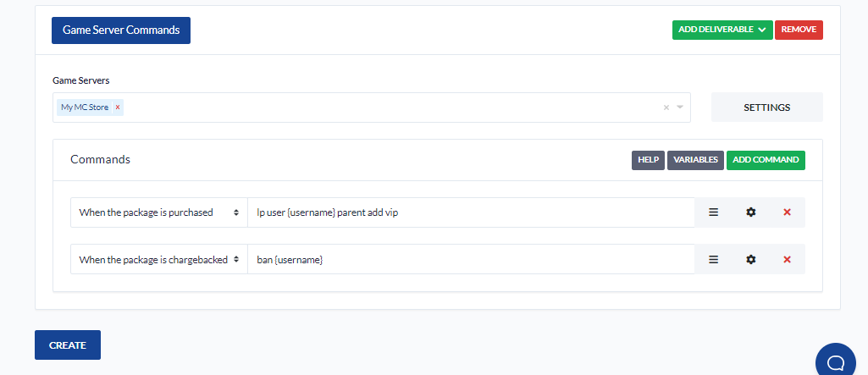Viewport: 868px width, 375px height.
Task: Click the Commands section heading
Action: point(100,160)
